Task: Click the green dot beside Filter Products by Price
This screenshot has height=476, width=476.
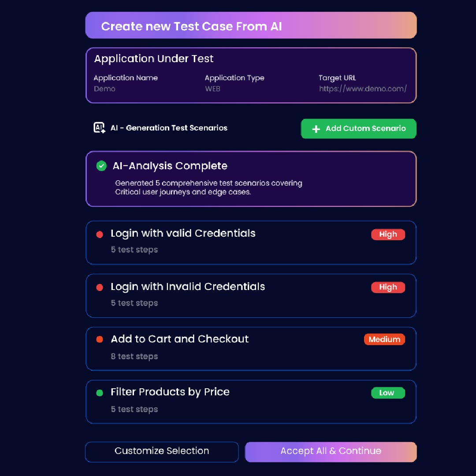Action: tap(99, 393)
